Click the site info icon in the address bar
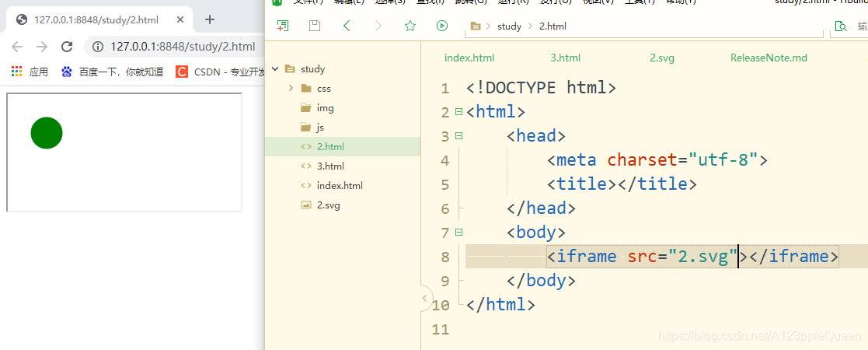The height and width of the screenshot is (350, 868). [98, 47]
